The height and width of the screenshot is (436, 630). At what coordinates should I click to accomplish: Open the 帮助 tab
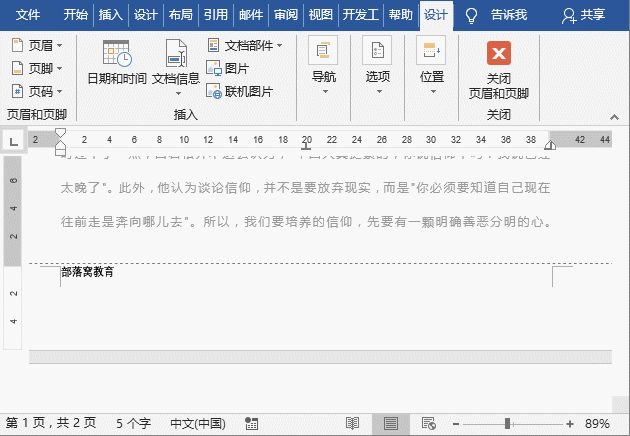pyautogui.click(x=401, y=15)
